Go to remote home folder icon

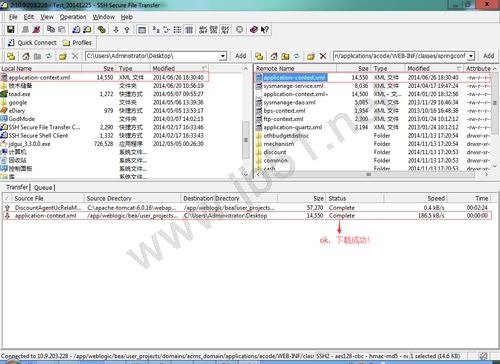(x=274, y=56)
